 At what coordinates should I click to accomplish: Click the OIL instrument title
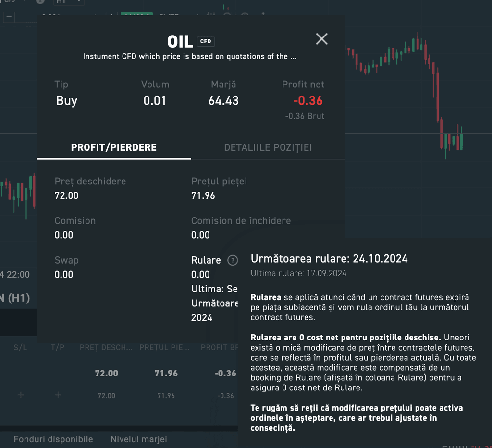[180, 42]
